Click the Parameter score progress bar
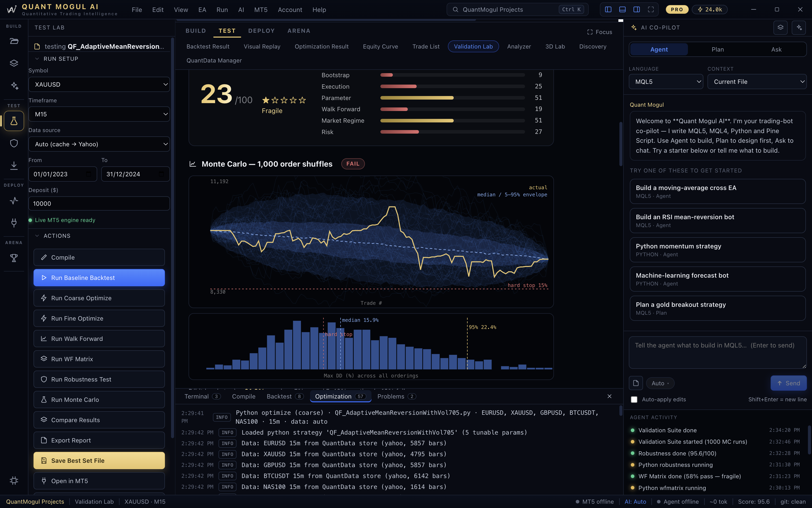Screen dimensions: 812x508 452,98
